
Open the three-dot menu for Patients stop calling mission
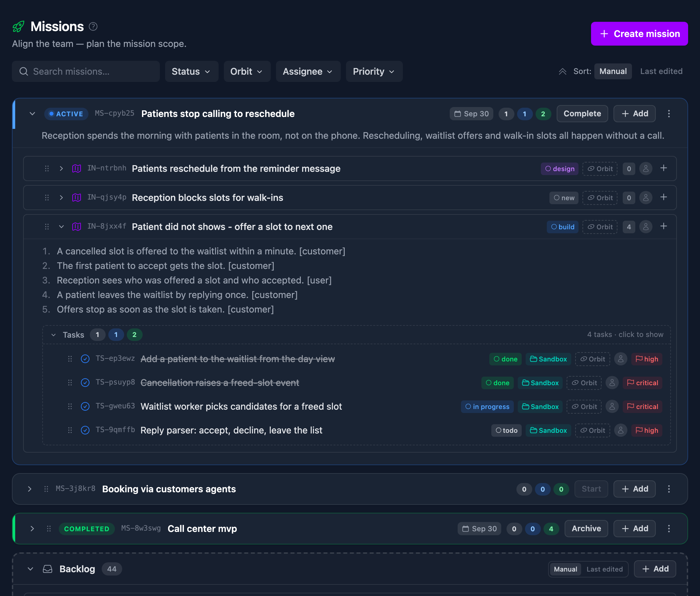(x=669, y=114)
